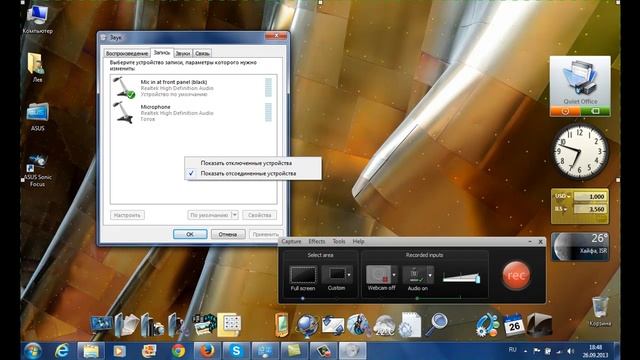640x360 pixels.
Task: Switch to Skype on taskbar
Action: coord(236,351)
